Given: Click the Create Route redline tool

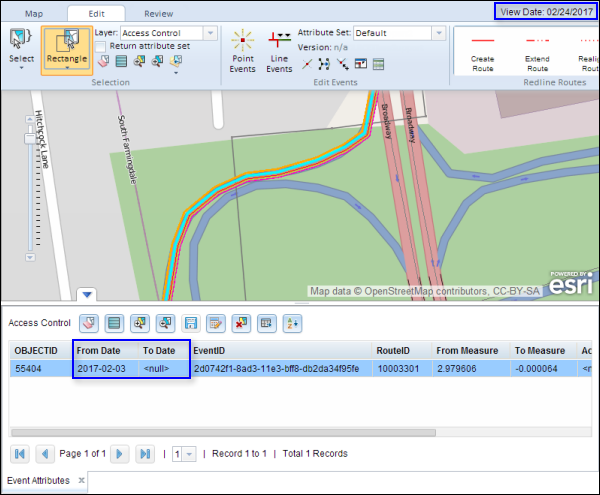Looking at the screenshot, I should (482, 52).
